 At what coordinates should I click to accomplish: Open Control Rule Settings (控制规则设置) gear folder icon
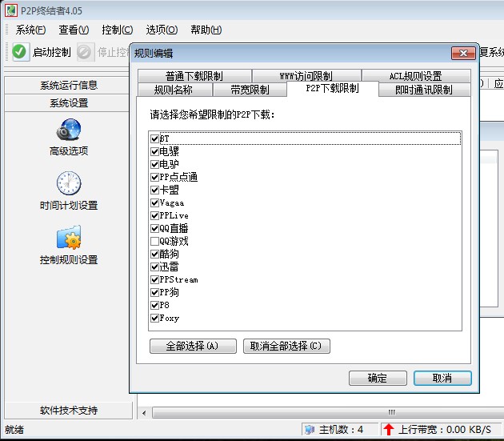click(69, 238)
